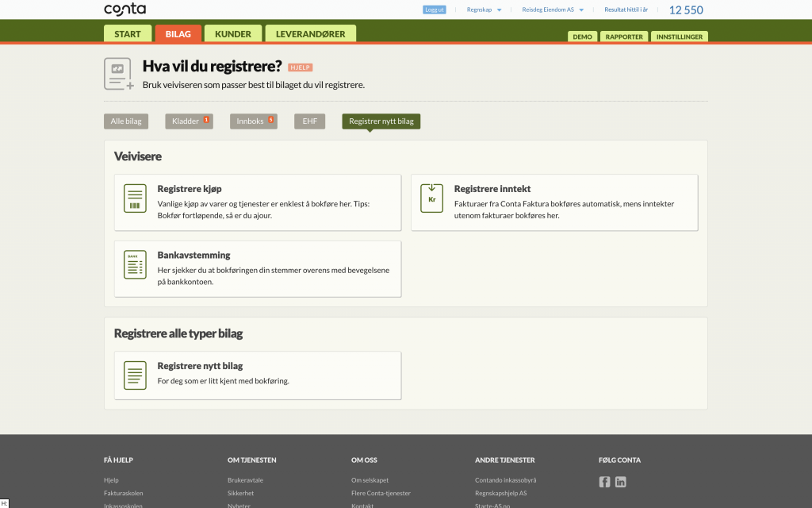
Task: Open the Regnskapshjelp AS footer link
Action: (501, 493)
